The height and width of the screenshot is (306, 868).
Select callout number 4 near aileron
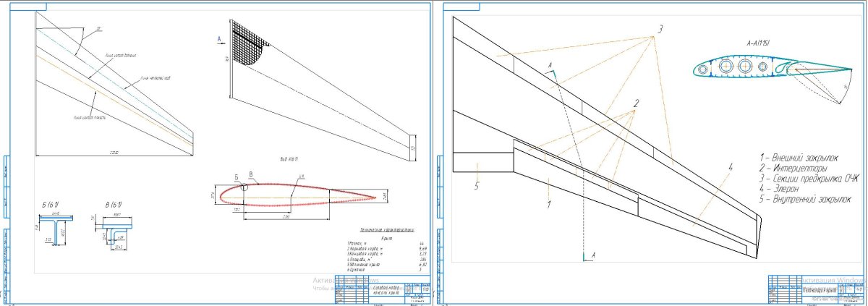pos(731,166)
